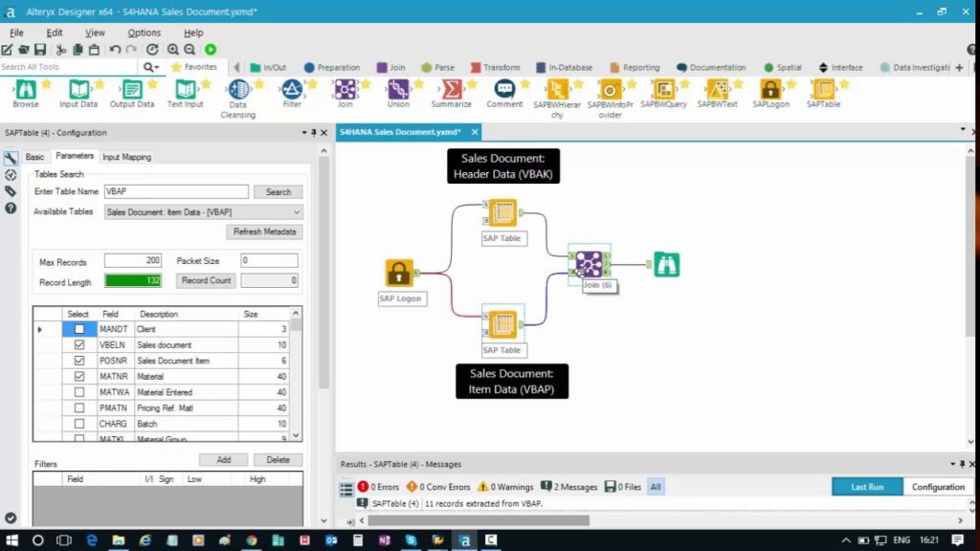Select the Data Cleansing tool
Screen dimensions: 980x551
(x=238, y=99)
